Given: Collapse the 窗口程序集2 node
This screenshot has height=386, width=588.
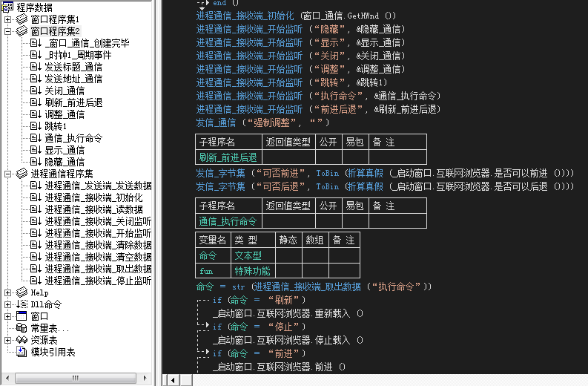Looking at the screenshot, I should [8, 31].
